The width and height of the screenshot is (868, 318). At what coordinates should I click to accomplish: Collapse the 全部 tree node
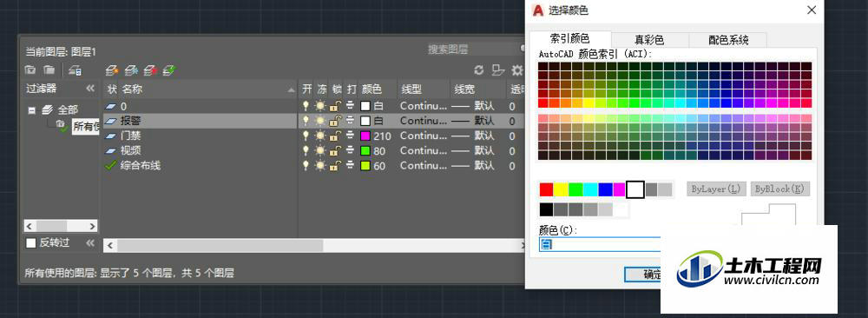click(31, 110)
